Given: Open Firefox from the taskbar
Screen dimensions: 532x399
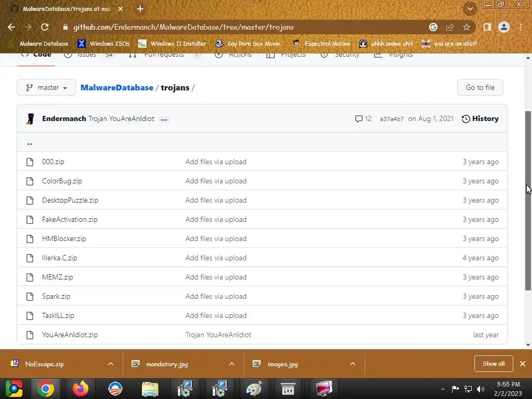Looking at the screenshot, I should click(81, 389).
